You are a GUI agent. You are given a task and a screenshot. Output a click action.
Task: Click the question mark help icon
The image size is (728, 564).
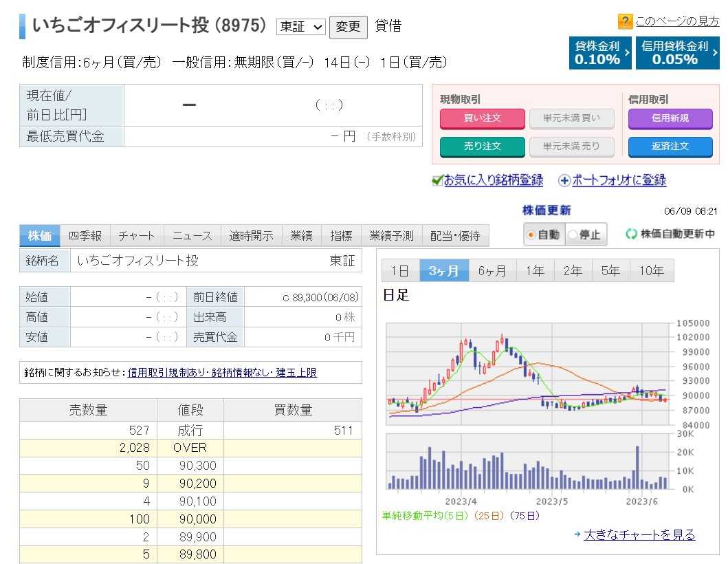pos(625,21)
